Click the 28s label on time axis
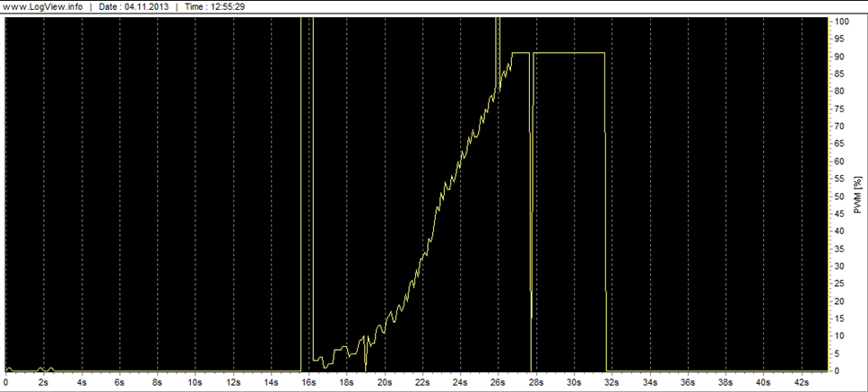Image resolution: width=868 pixels, height=392 pixels. pyautogui.click(x=536, y=382)
